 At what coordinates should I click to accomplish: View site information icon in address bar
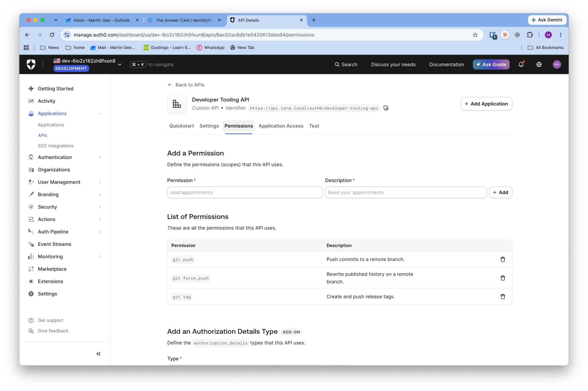pyautogui.click(x=67, y=35)
